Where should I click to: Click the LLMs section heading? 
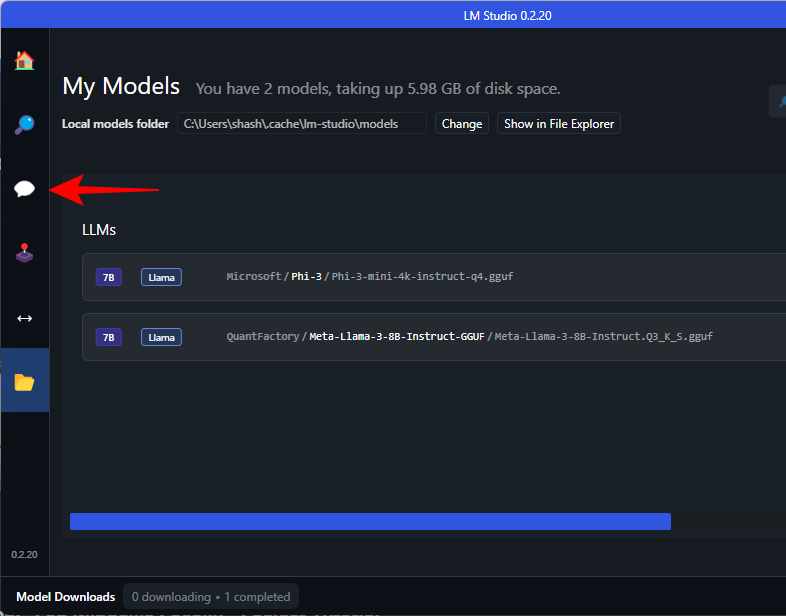click(x=99, y=230)
